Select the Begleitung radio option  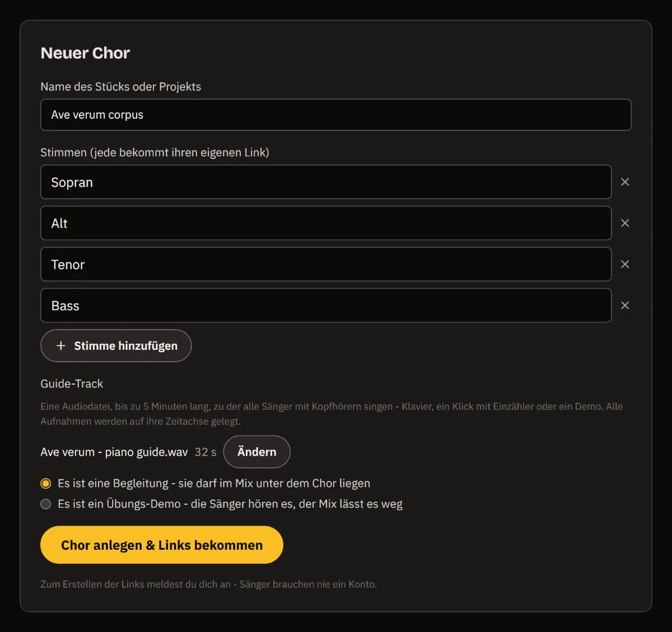pyautogui.click(x=46, y=483)
